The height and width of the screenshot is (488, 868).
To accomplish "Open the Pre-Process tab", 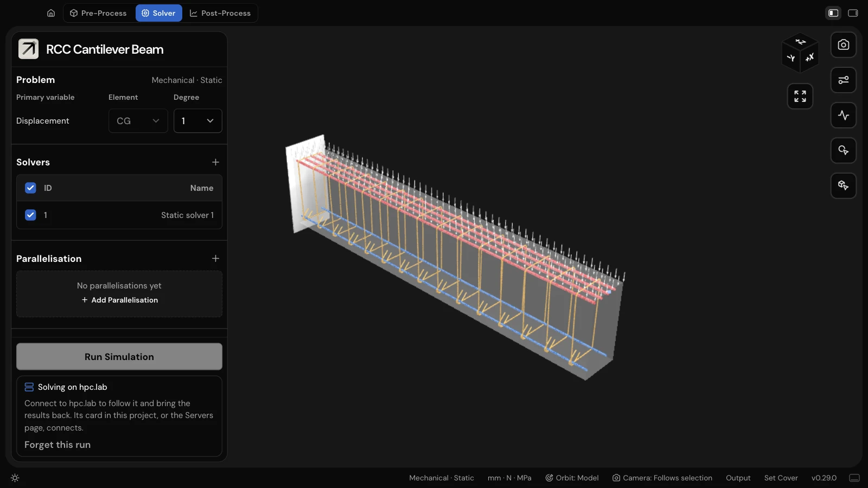I will coord(98,13).
